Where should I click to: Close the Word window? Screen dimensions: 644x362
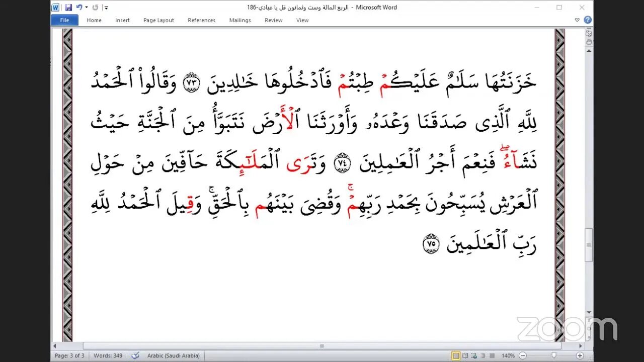click(581, 8)
